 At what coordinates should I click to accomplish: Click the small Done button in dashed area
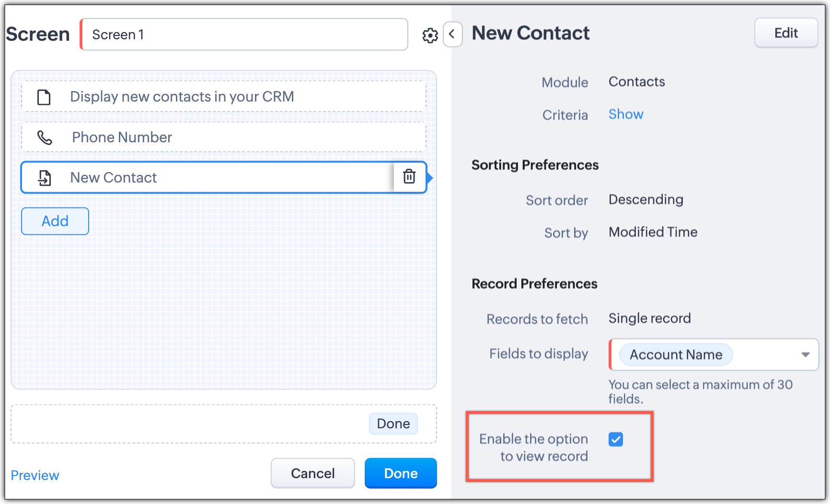point(393,424)
